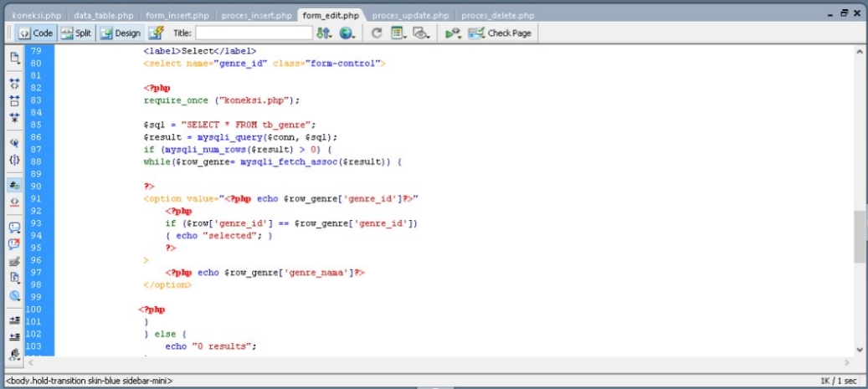Click the 'require_once' code line
Screen dimensions: 868x389
pos(222,100)
